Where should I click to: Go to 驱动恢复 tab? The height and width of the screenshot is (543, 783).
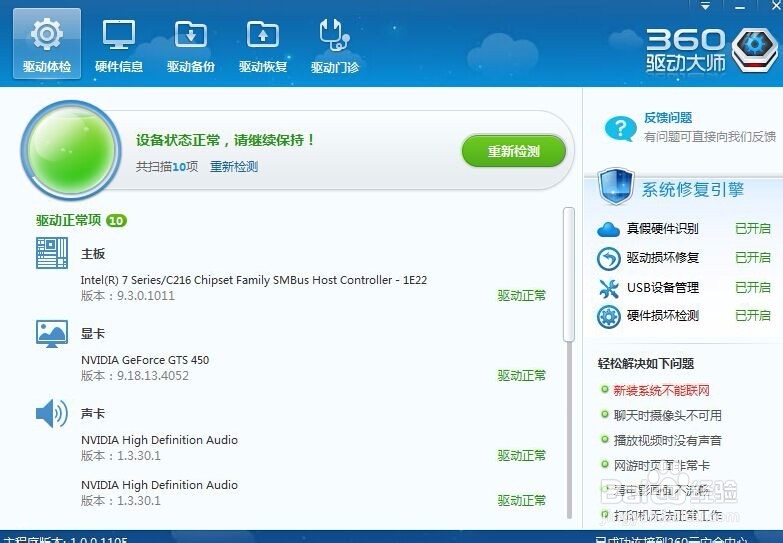pyautogui.click(x=263, y=44)
